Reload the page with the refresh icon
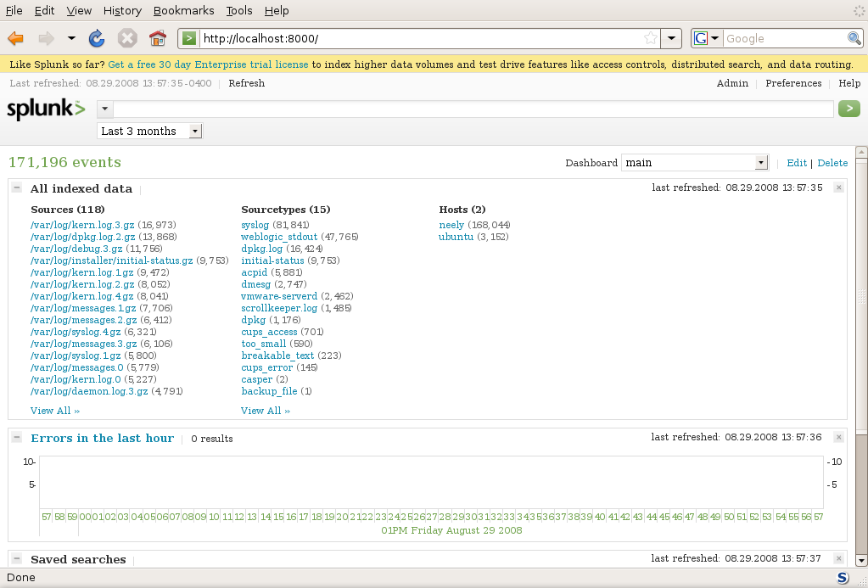 click(97, 38)
